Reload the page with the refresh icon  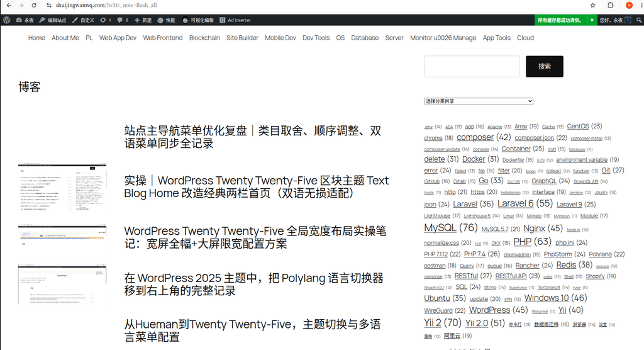(x=34, y=5)
